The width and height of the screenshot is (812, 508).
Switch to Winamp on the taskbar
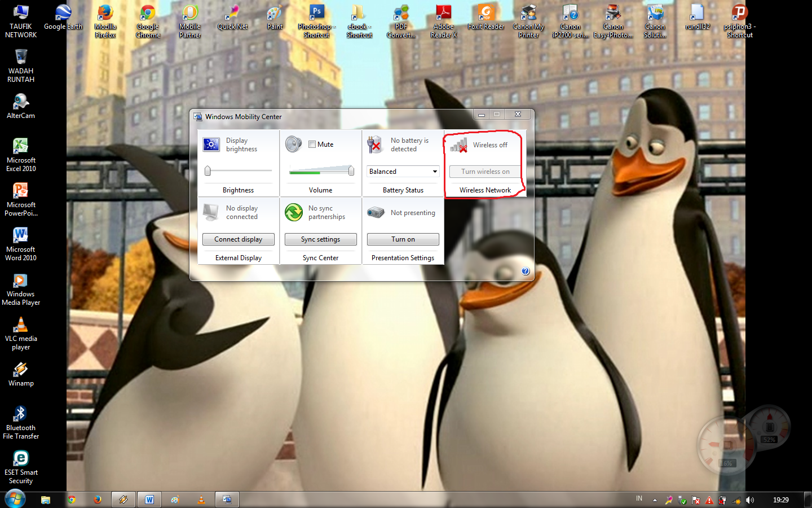[123, 500]
